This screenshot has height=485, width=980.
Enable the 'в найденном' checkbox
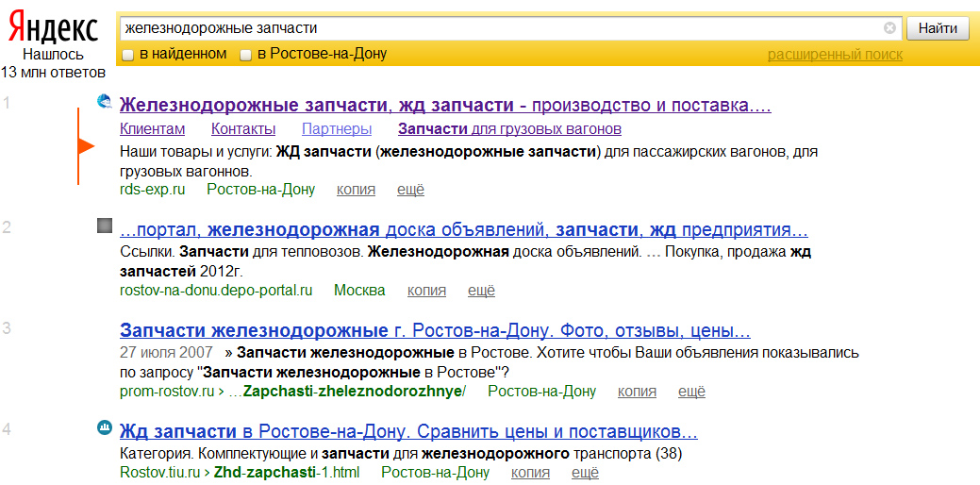coord(127,55)
